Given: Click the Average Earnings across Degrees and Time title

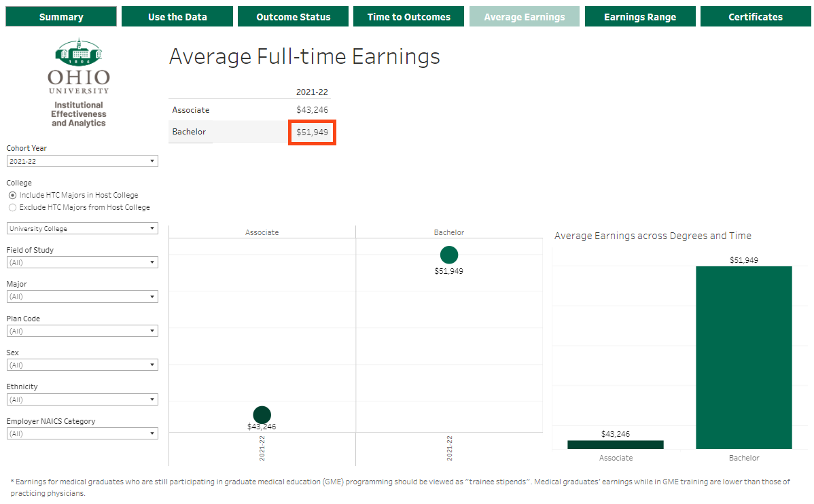Looking at the screenshot, I should click(x=652, y=236).
